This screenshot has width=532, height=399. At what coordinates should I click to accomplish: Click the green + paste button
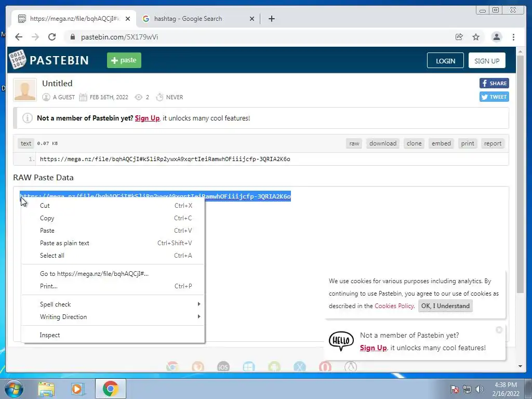pos(124,60)
